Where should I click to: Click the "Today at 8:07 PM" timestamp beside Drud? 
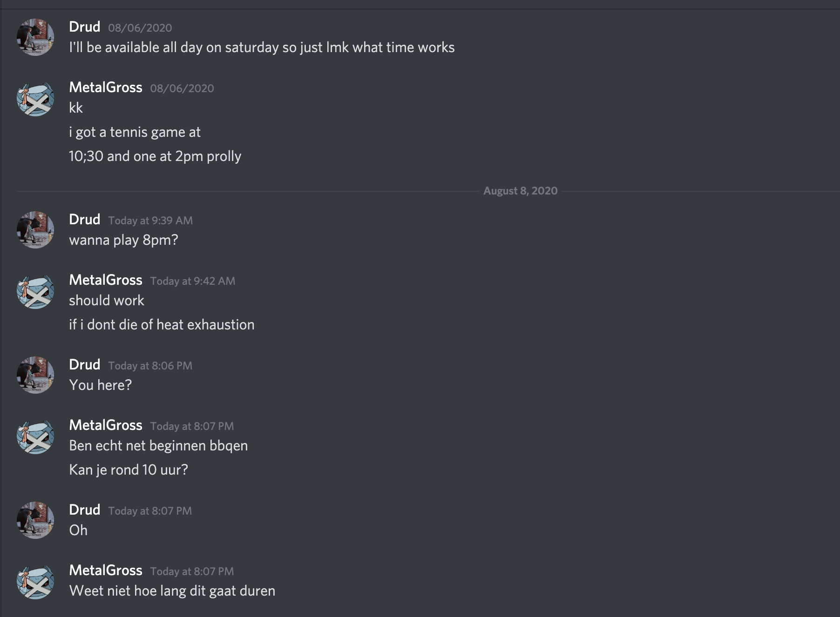(x=150, y=511)
